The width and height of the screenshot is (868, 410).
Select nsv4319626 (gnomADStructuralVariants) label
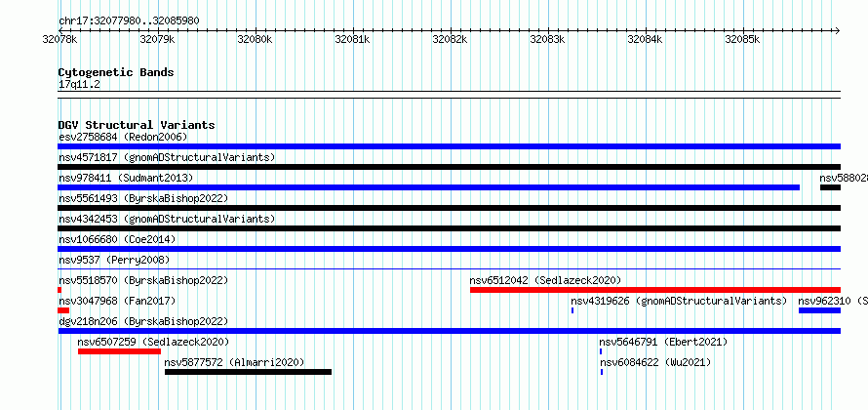coord(679,301)
